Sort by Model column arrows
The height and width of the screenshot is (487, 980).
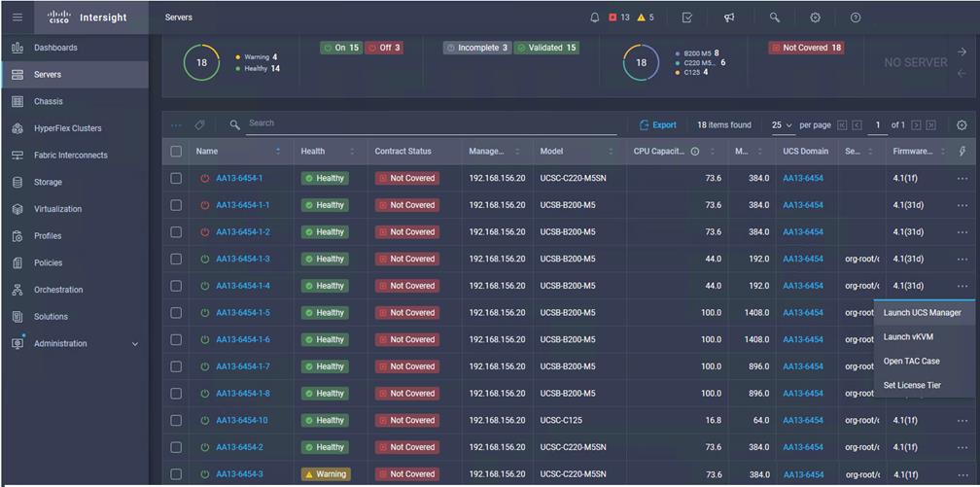click(611, 152)
